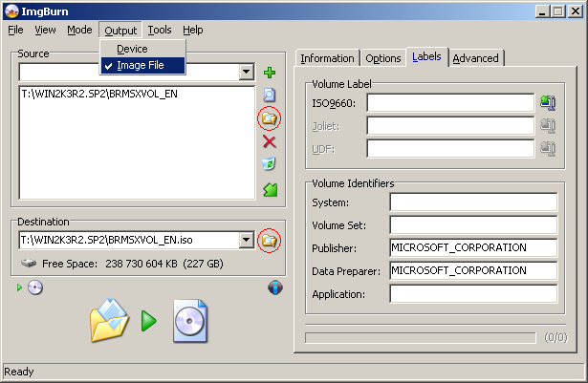Image resolution: width=588 pixels, height=383 pixels.
Task: Open the Tools menu
Action: pos(160,30)
